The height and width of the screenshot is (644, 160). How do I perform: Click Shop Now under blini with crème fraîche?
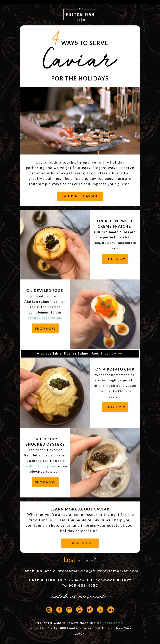[x=115, y=259]
